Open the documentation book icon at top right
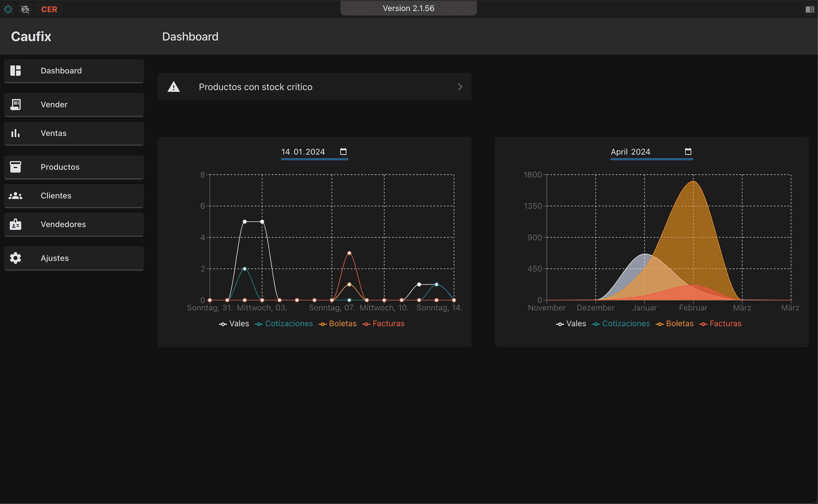The image size is (818, 504). click(810, 9)
